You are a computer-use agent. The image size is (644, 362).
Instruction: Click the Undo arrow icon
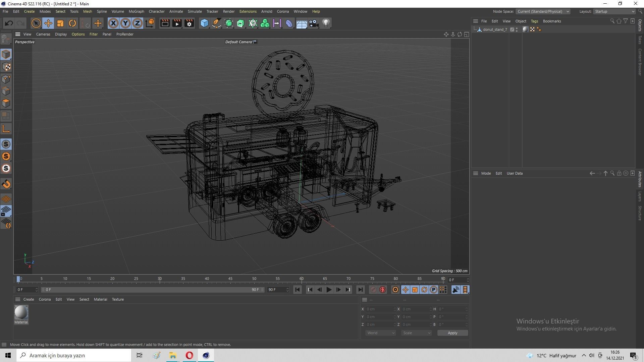[x=9, y=23]
